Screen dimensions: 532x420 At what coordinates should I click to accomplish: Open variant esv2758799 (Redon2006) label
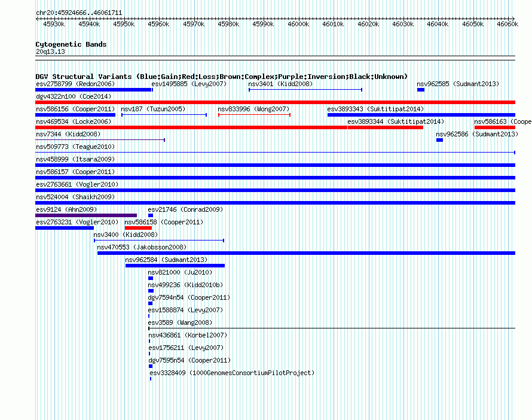75,84
